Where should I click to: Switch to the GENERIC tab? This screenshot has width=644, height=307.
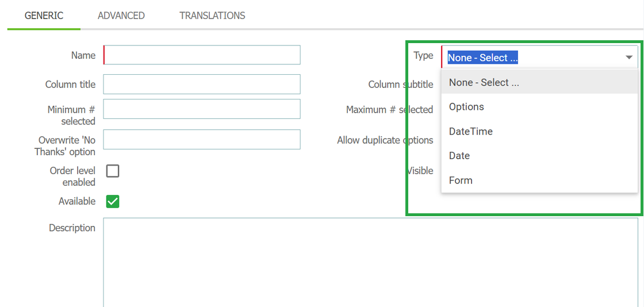coord(44,16)
